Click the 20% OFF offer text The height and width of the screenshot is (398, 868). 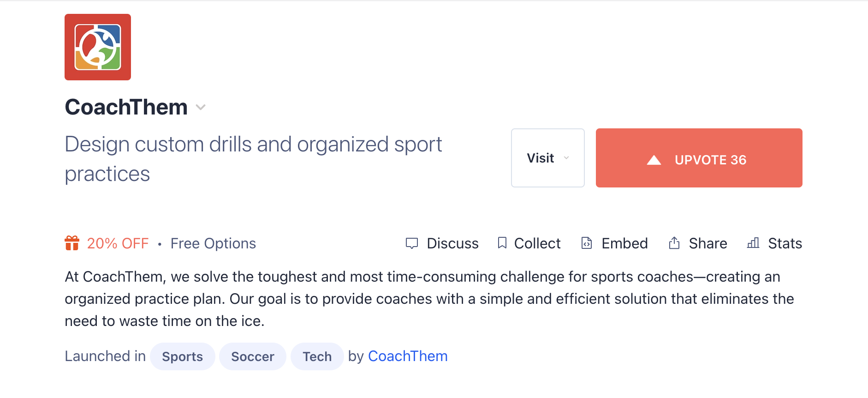tap(118, 243)
